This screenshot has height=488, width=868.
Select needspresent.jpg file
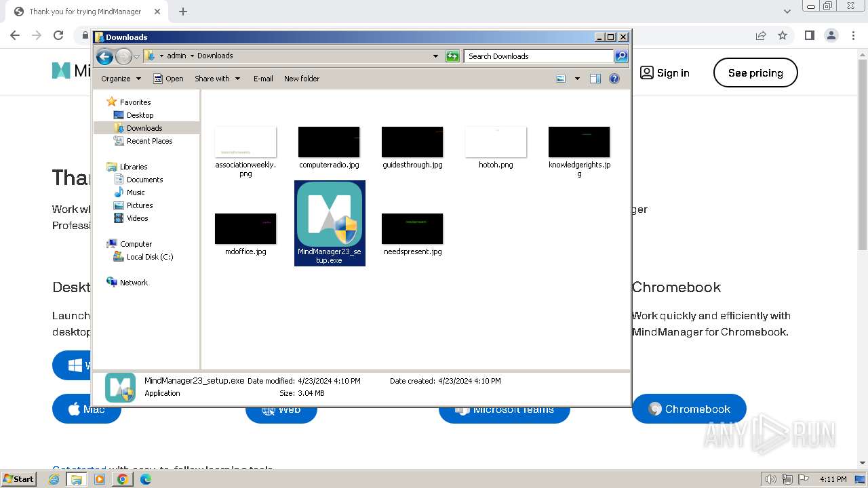[412, 234]
